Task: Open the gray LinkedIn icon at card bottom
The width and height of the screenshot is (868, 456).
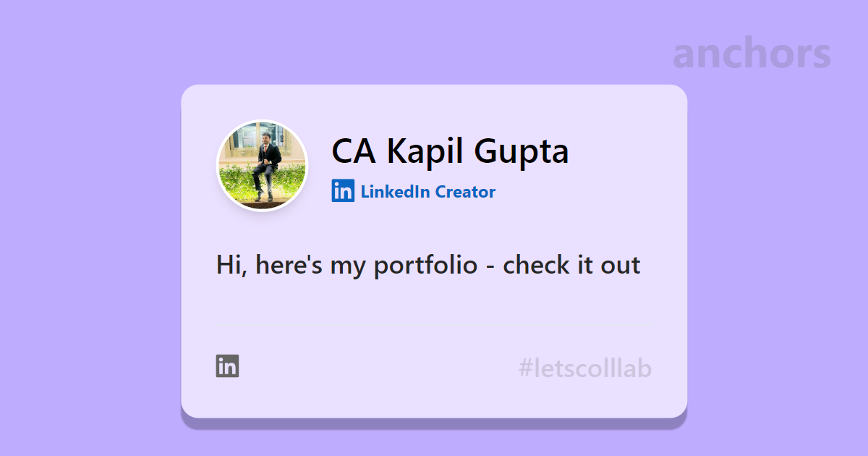Action: coord(227,366)
